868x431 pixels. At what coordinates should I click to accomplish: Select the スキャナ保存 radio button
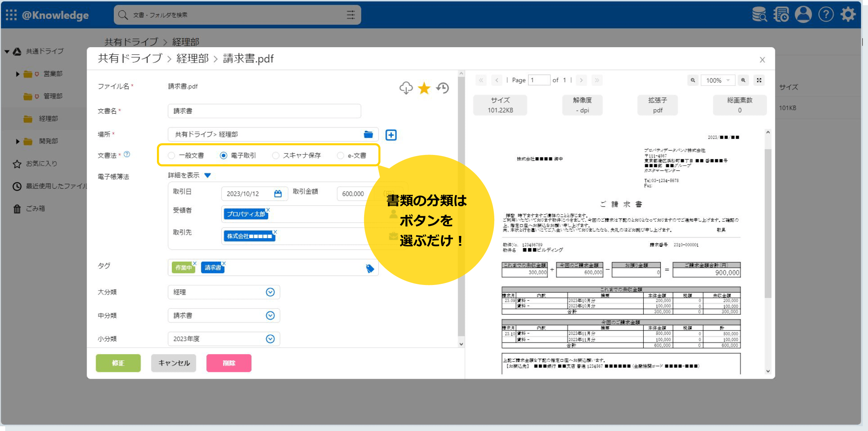(x=276, y=156)
